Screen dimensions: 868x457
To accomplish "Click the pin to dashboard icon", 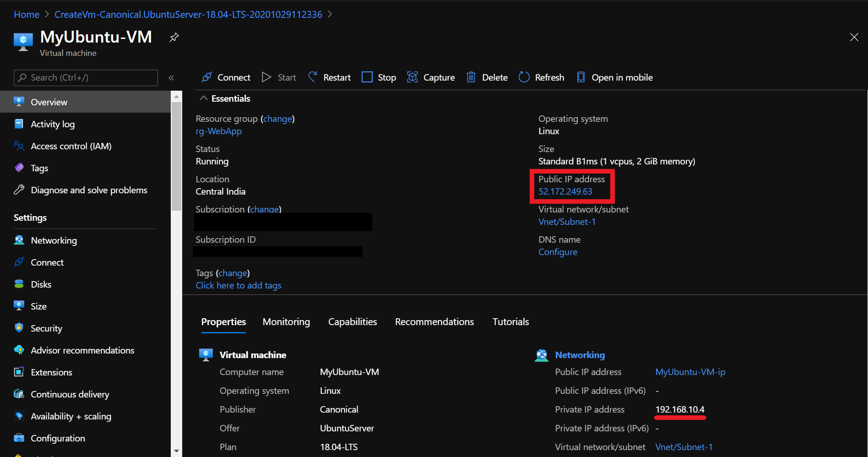I will (174, 38).
